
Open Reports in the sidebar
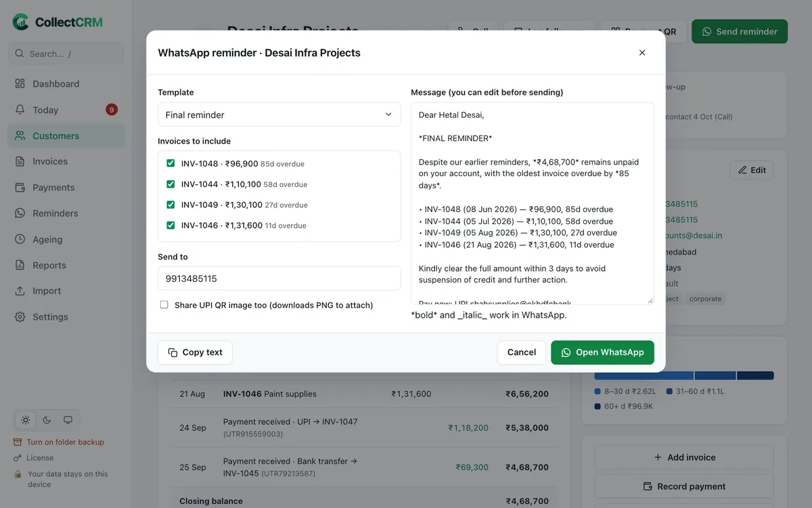(x=66, y=266)
